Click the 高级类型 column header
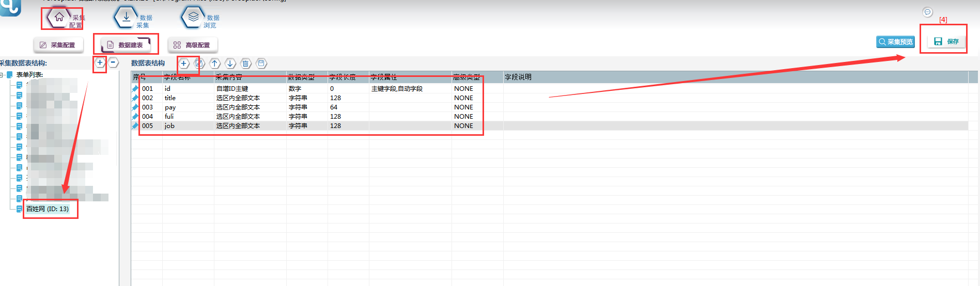 click(477, 77)
